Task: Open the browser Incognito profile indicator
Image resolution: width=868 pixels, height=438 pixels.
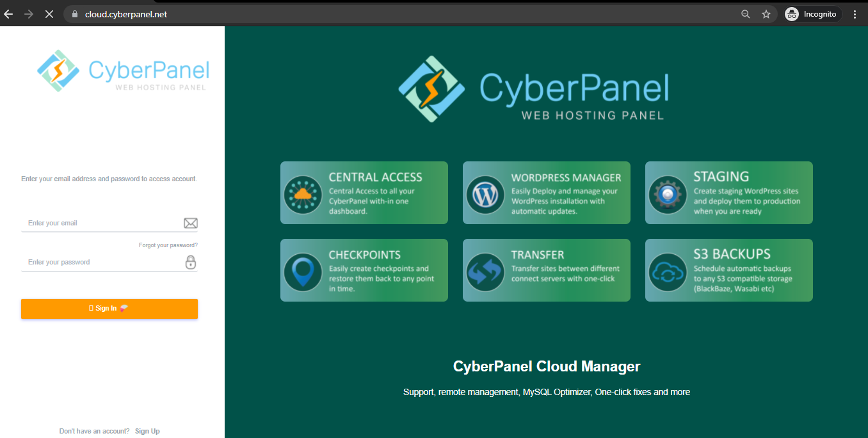Action: pyautogui.click(x=812, y=13)
